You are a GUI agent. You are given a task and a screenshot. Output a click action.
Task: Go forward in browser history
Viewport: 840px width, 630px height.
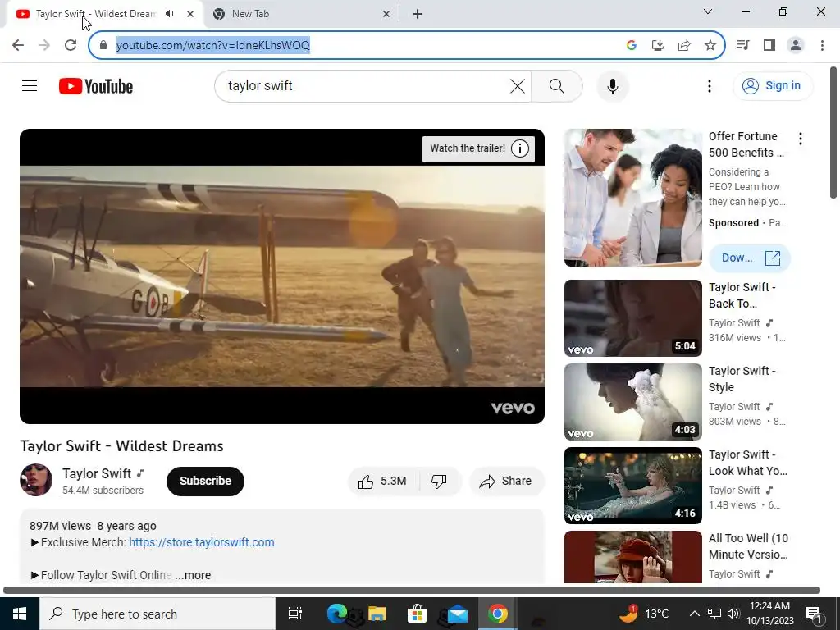44,45
